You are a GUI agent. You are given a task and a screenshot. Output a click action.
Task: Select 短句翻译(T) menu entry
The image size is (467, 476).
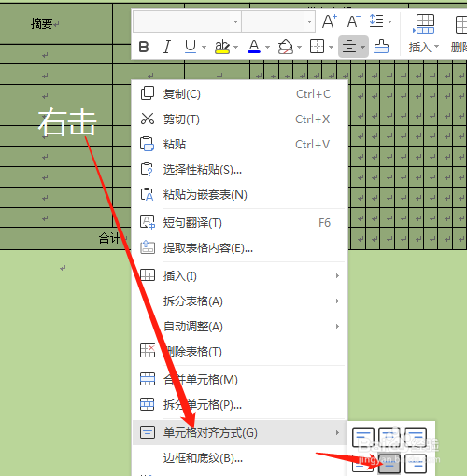coord(239,223)
